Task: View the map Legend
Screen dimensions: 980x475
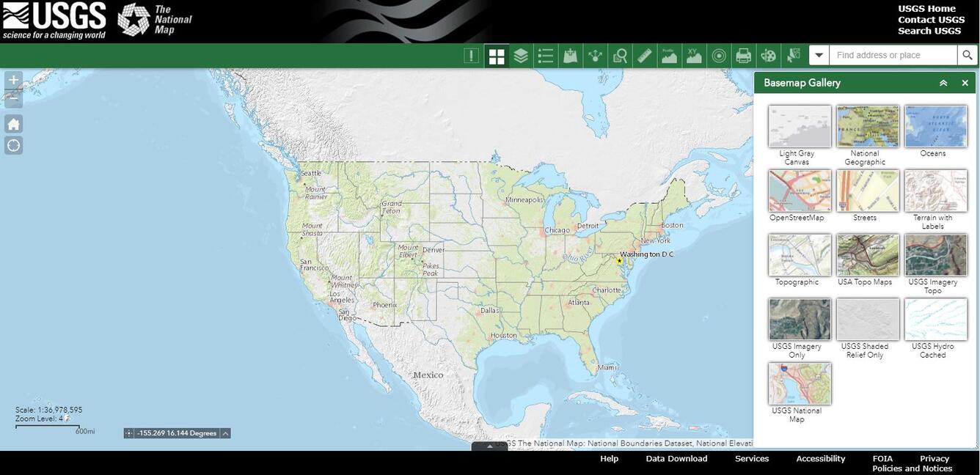Action: tap(546, 55)
